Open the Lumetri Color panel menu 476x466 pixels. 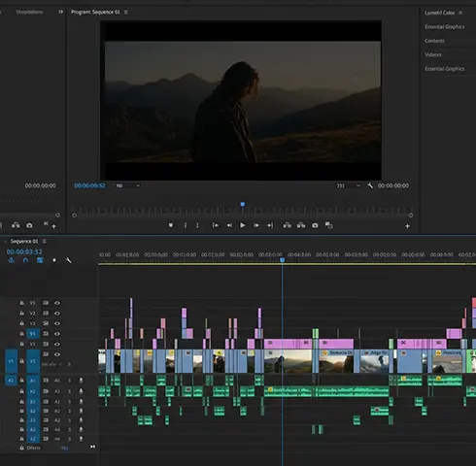point(460,13)
